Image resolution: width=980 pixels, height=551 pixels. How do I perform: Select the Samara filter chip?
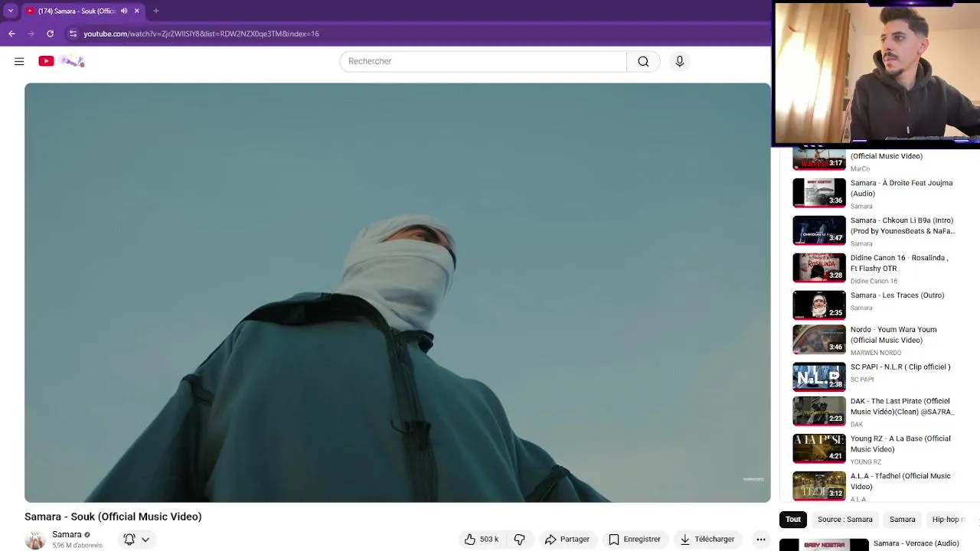903,519
